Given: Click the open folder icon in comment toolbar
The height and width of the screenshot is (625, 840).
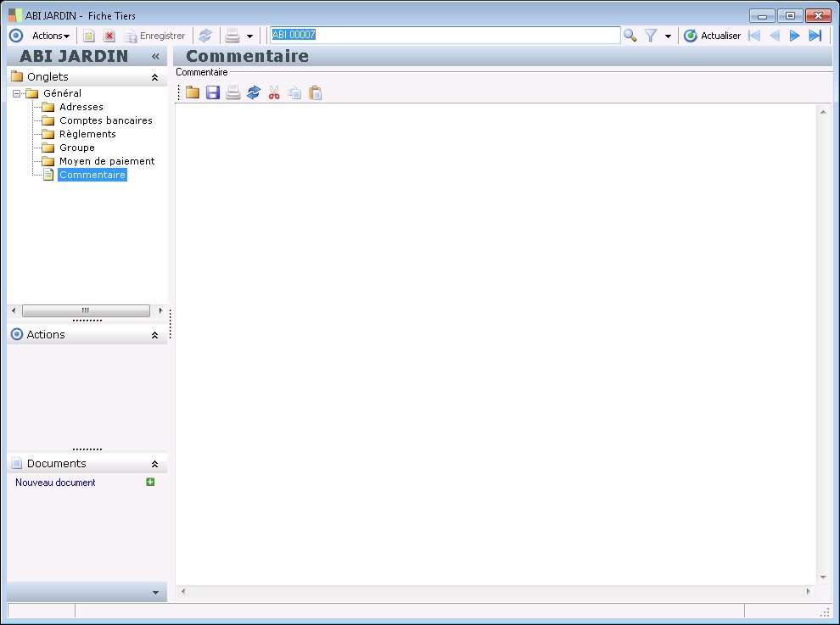Looking at the screenshot, I should tap(193, 92).
